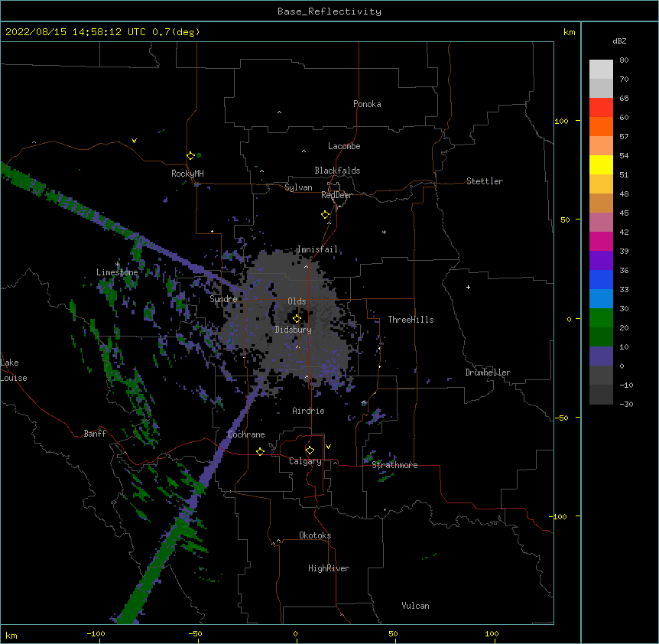Pick the bright yellow swatch below the 54 dBZ label
The width and height of the screenshot is (659, 644).
[601, 164]
